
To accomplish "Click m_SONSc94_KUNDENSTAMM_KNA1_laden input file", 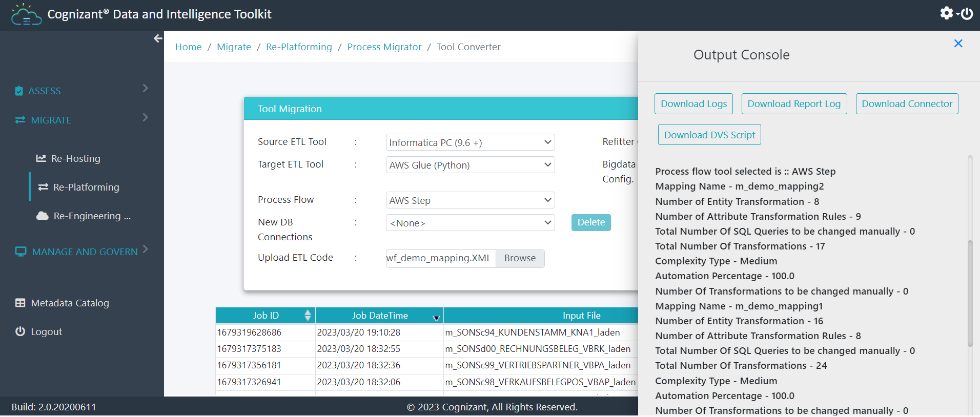I will [533, 332].
